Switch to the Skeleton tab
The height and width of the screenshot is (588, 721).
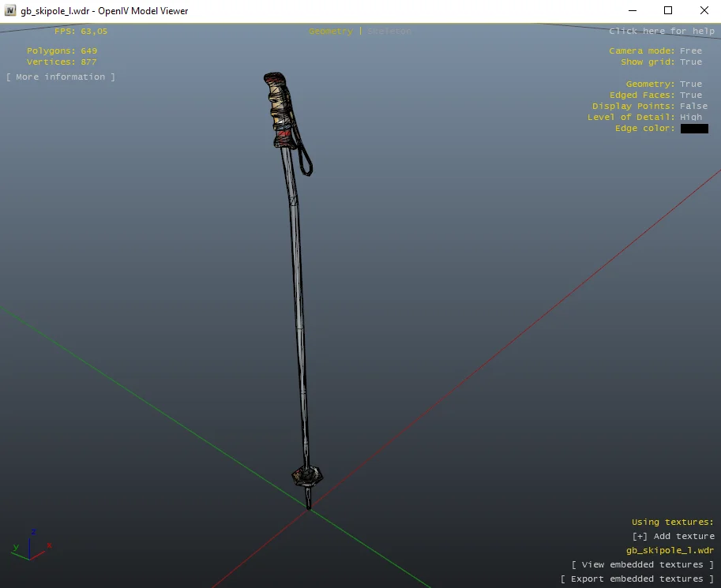(x=389, y=31)
